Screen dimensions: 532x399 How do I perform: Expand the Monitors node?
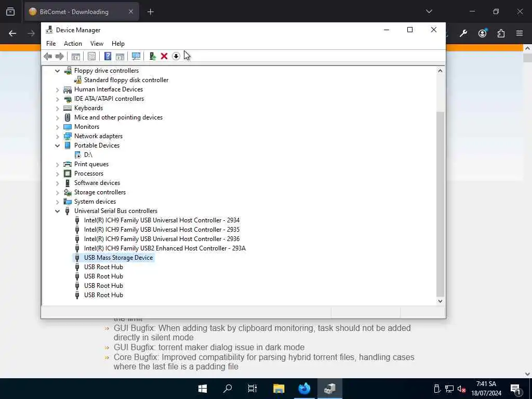pyautogui.click(x=57, y=127)
